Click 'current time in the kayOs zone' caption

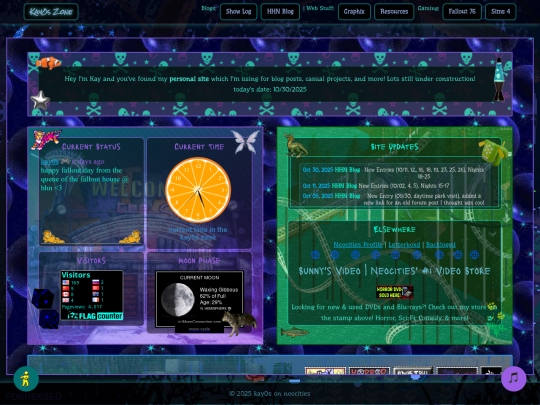pos(198,233)
